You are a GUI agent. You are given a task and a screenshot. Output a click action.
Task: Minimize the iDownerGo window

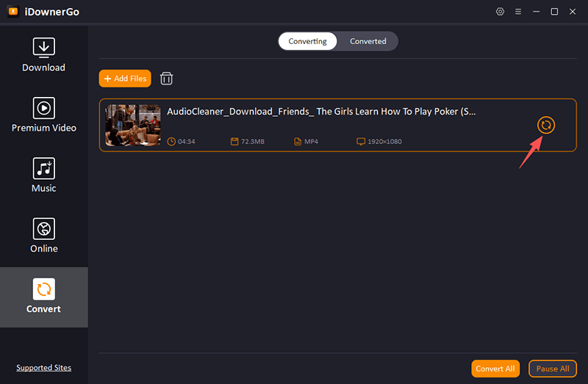click(x=537, y=12)
